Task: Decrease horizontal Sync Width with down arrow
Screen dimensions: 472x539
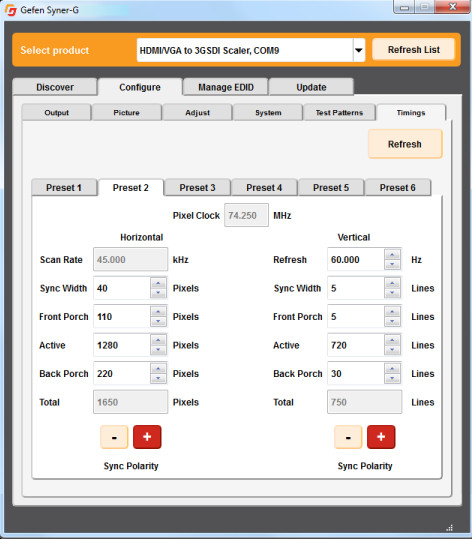Action: [x=158, y=293]
